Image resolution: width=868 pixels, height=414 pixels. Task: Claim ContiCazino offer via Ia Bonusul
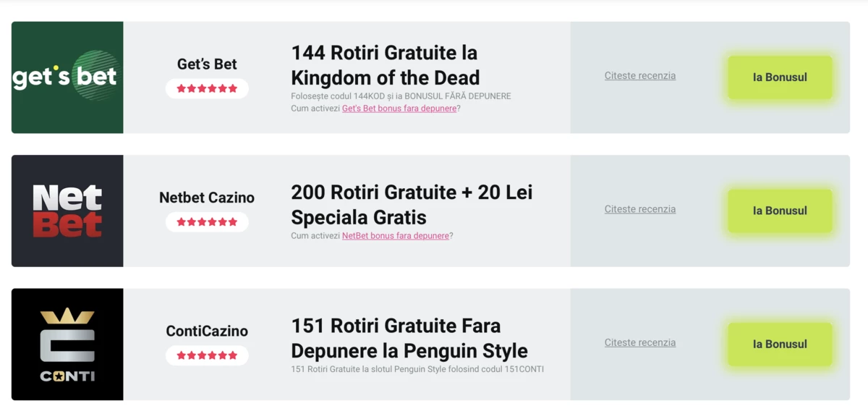click(780, 345)
